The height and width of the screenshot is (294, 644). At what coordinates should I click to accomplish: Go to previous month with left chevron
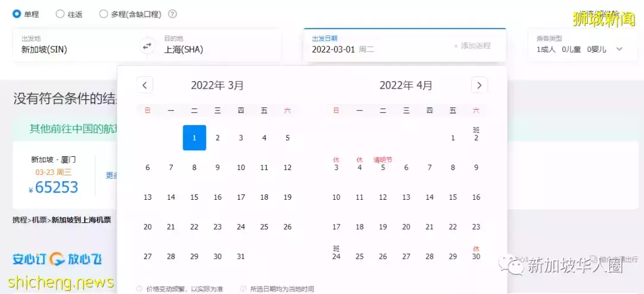click(144, 85)
